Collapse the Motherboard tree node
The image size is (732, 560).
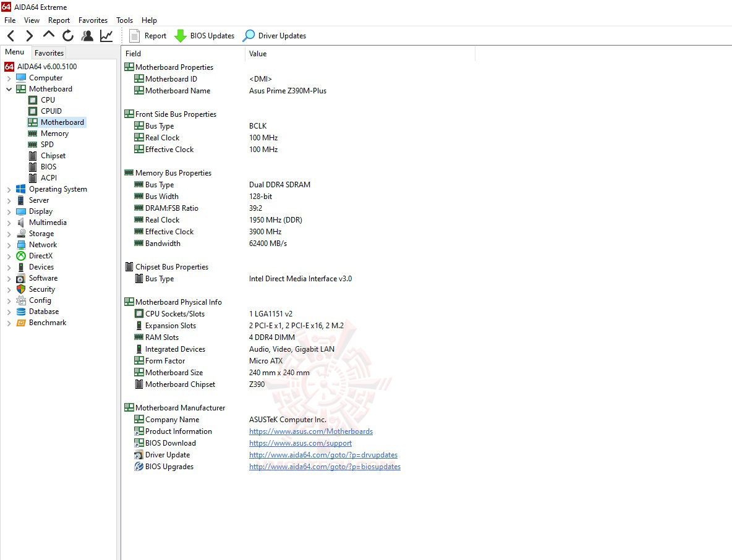click(x=9, y=88)
